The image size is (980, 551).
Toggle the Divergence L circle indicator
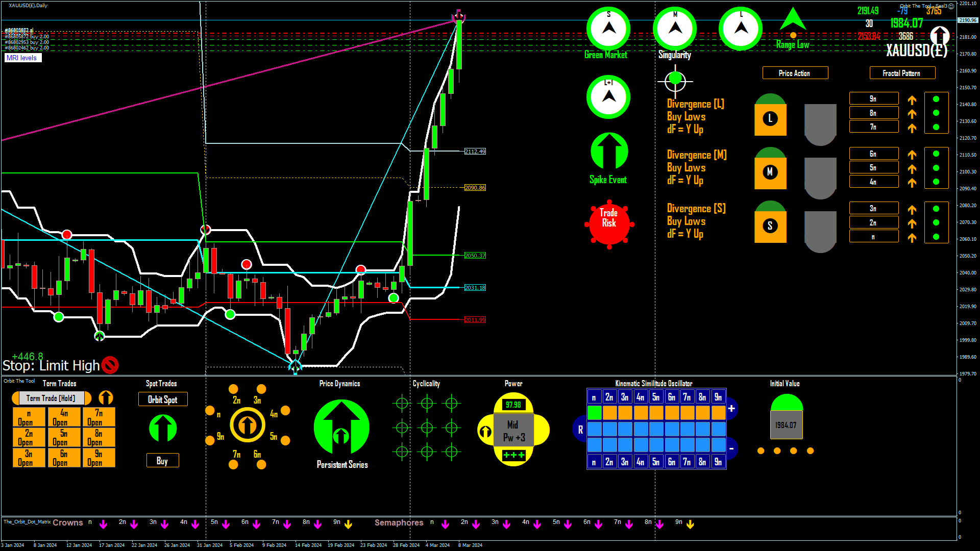pyautogui.click(x=770, y=119)
